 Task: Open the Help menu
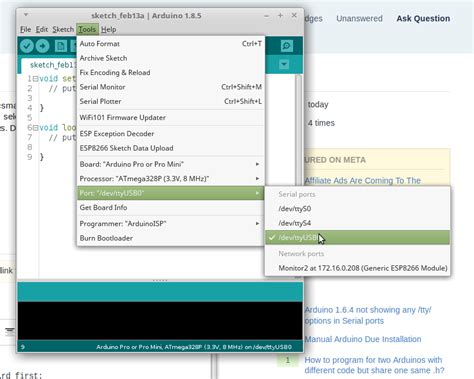[109, 29]
